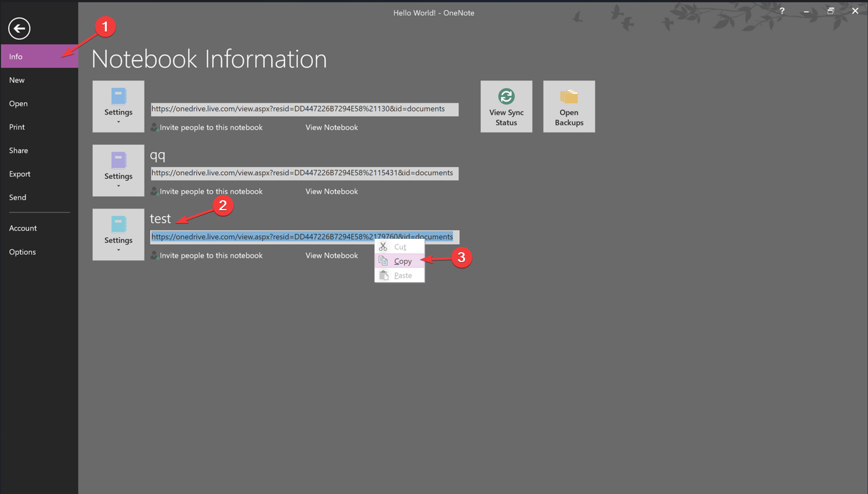
Task: Click invite person icon under test notebook
Action: click(x=155, y=256)
